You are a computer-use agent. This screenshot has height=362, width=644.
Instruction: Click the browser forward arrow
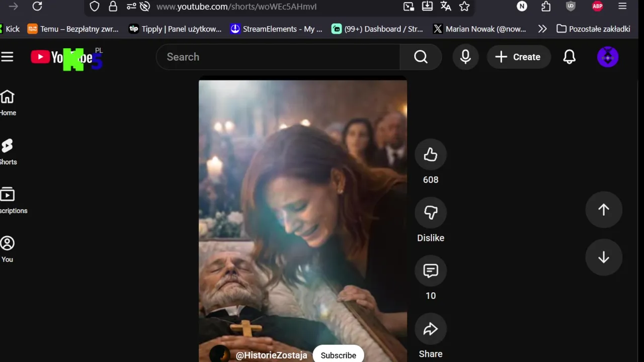(x=14, y=7)
